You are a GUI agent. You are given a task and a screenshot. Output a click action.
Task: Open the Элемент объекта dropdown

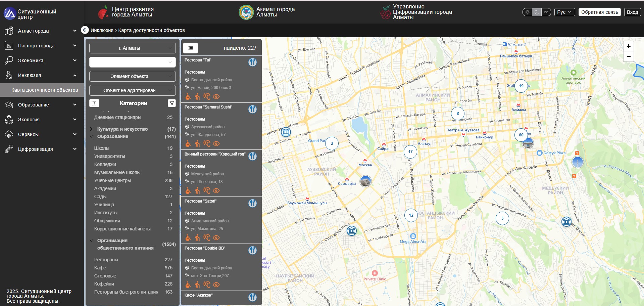(132, 76)
